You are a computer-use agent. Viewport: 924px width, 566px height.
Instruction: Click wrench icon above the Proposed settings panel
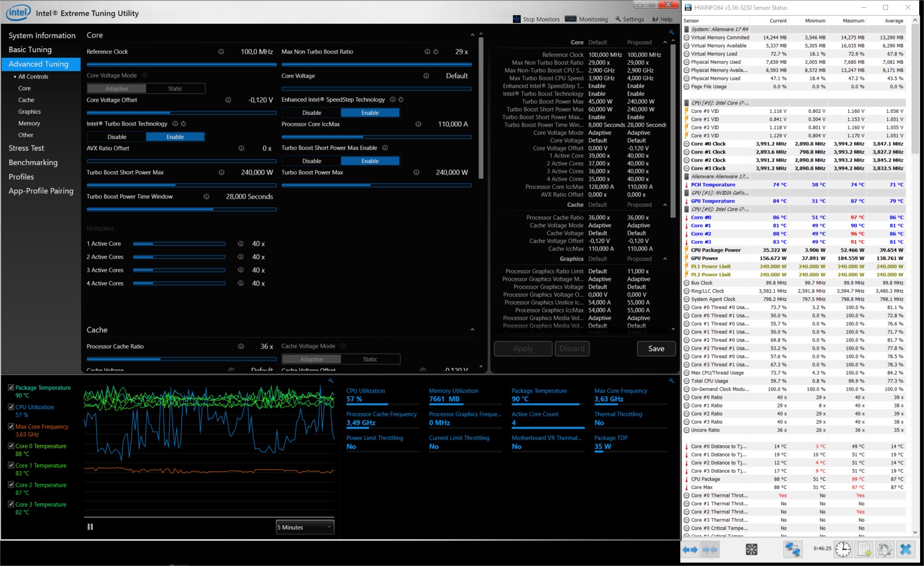point(672,32)
